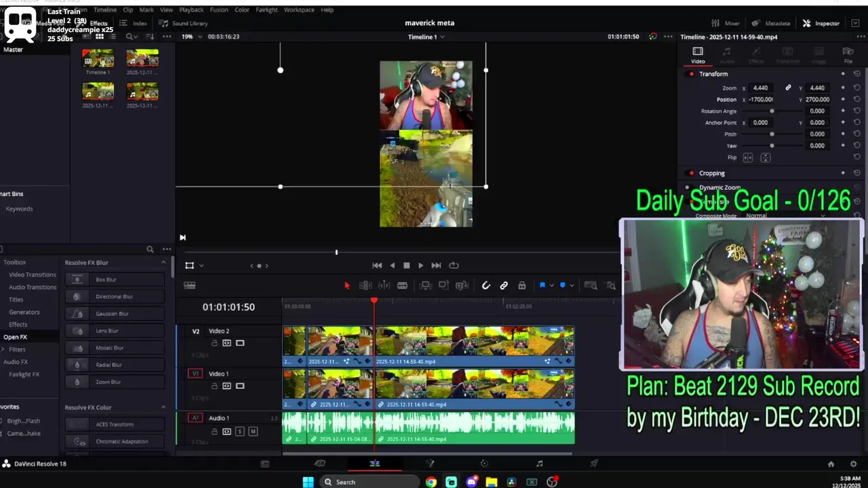This screenshot has width=868, height=488.
Task: Open the Timeline menu
Action: click(105, 9)
